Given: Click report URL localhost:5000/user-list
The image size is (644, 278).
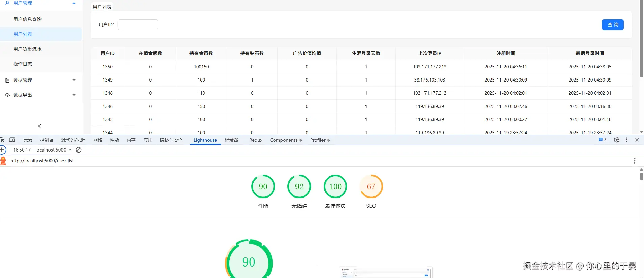Looking at the screenshot, I should click(x=42, y=161).
